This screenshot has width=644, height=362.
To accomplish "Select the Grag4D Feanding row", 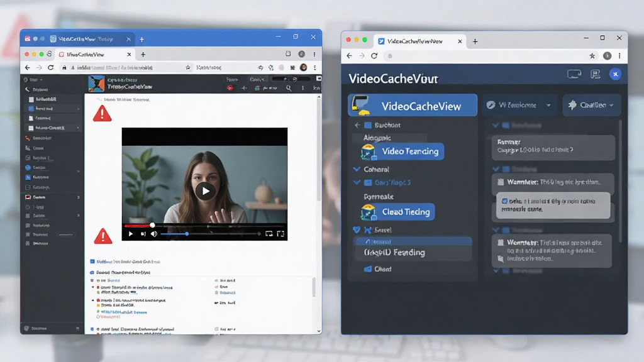I will pos(413,253).
